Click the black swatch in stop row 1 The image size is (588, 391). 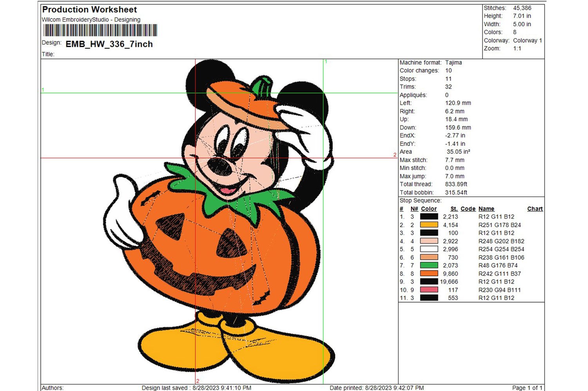click(x=429, y=216)
